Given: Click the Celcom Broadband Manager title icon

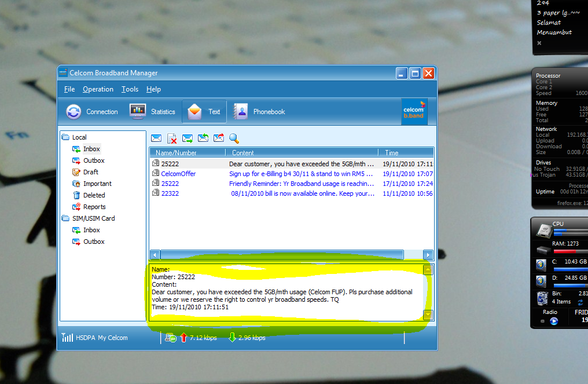Looking at the screenshot, I should [63, 72].
